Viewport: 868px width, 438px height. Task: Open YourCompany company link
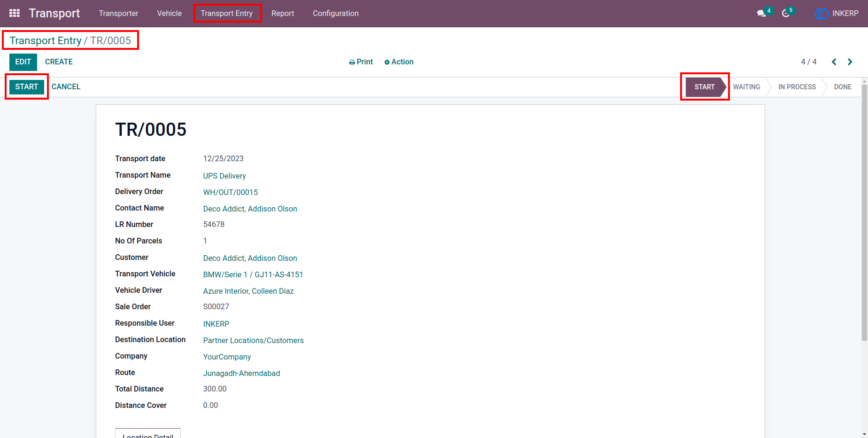[x=227, y=357]
